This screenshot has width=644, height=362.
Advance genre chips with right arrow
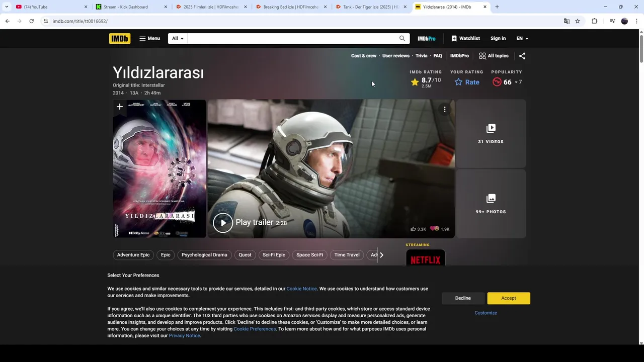[381, 255]
